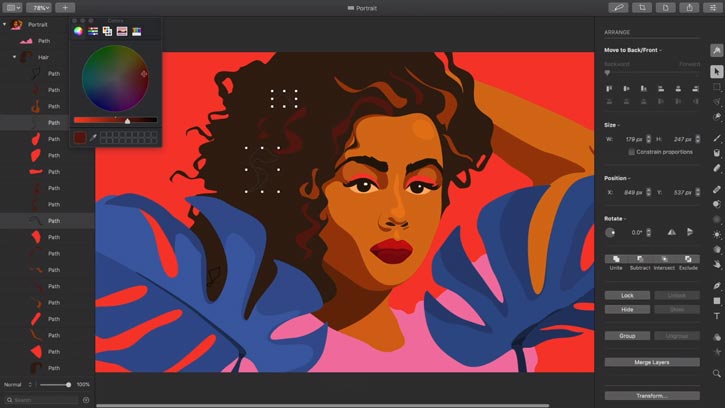Click the color wheel in Colors panel

click(115, 78)
